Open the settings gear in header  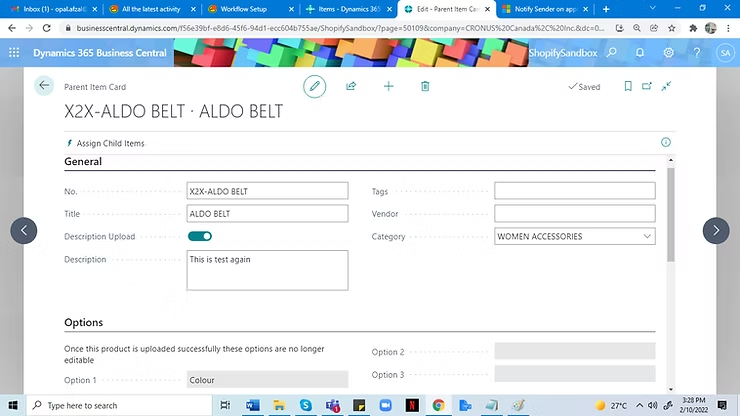668,52
